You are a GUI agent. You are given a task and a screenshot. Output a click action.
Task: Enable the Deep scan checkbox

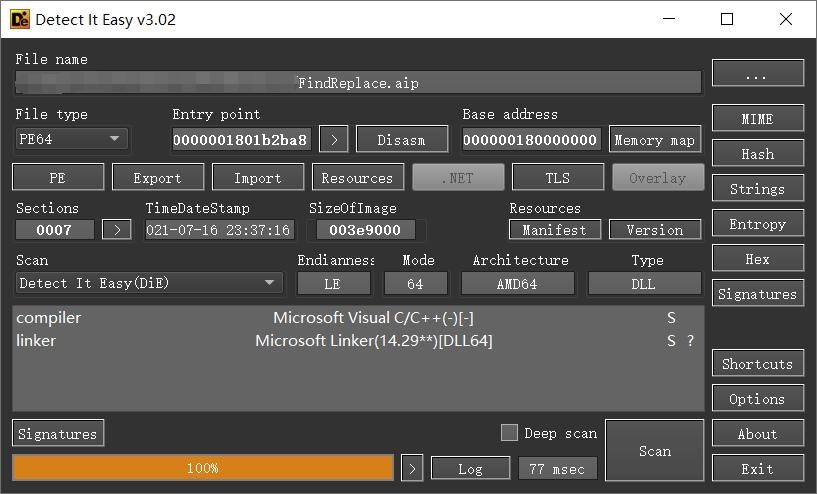click(x=509, y=433)
